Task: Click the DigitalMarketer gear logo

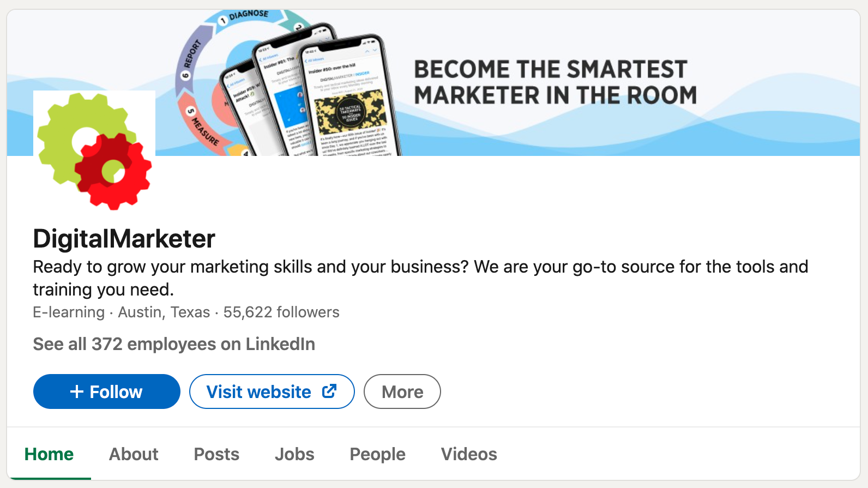Action: [x=94, y=150]
